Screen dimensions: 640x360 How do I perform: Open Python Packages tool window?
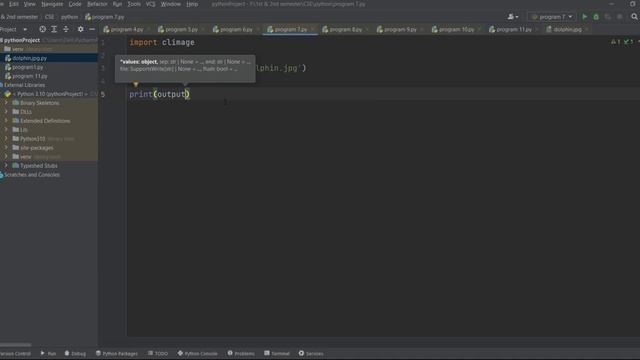click(116, 353)
